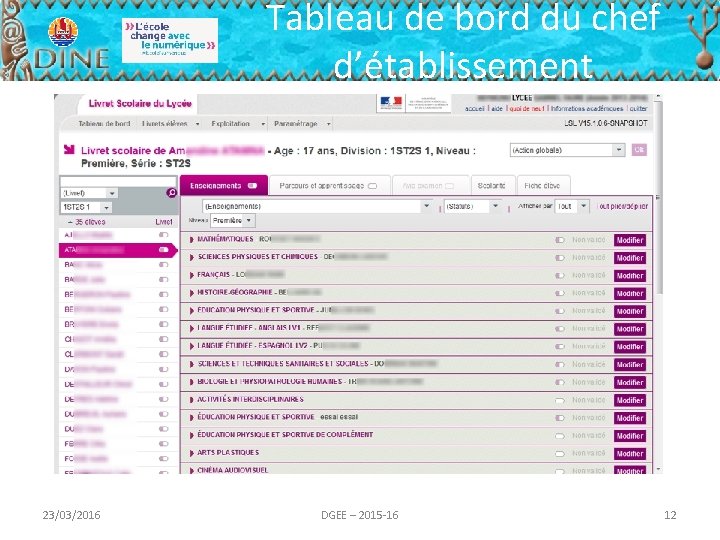The width and height of the screenshot is (720, 540).
Task: Select student row starting with CH
Action: coord(118,339)
